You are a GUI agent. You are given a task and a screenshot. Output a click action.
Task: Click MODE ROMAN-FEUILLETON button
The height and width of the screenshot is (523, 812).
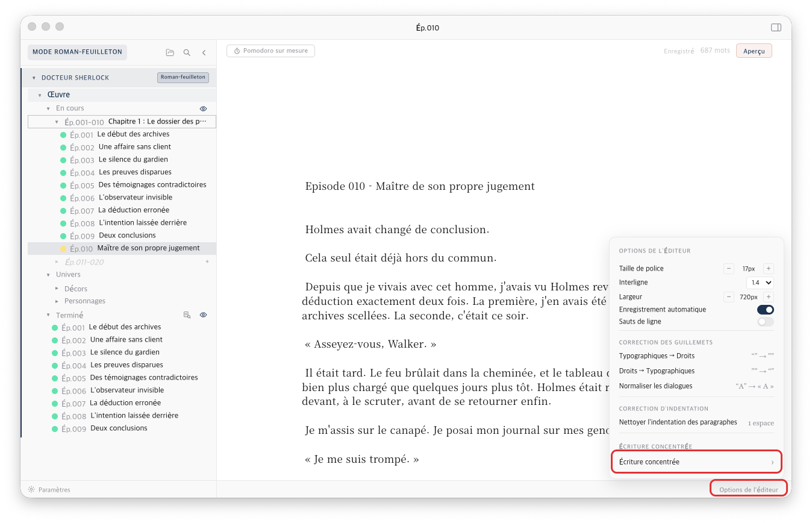[x=77, y=52]
